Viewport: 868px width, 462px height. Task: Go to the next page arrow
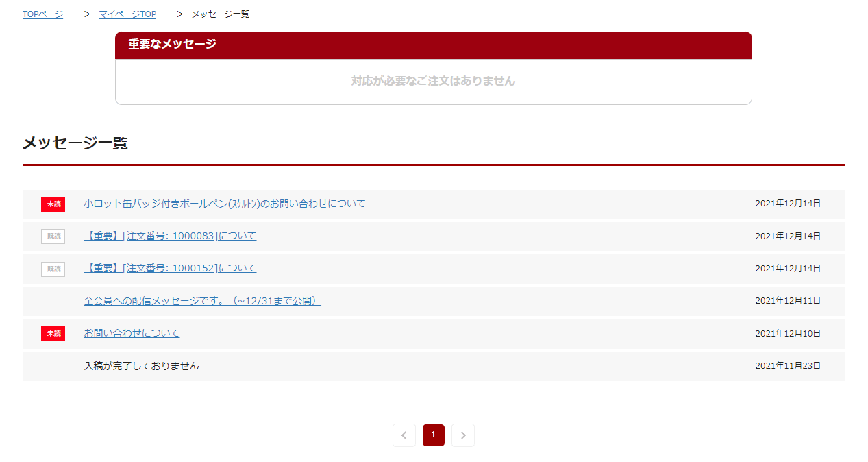click(463, 435)
